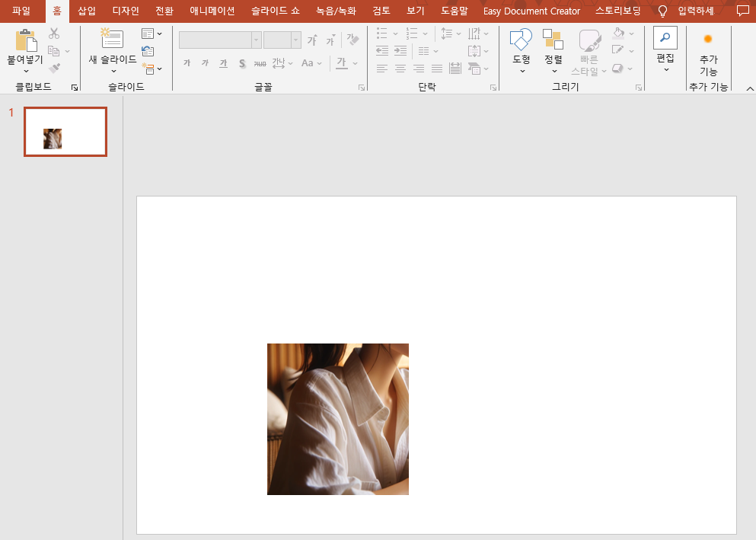Open the Storyboarding tab
Viewport: 756px width, 540px height.
click(x=618, y=11)
